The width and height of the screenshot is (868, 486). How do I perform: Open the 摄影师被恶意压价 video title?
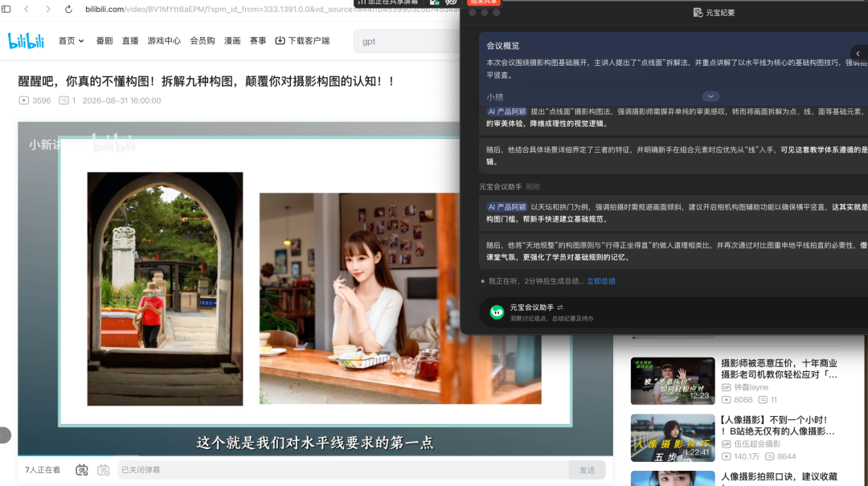[779, 369]
